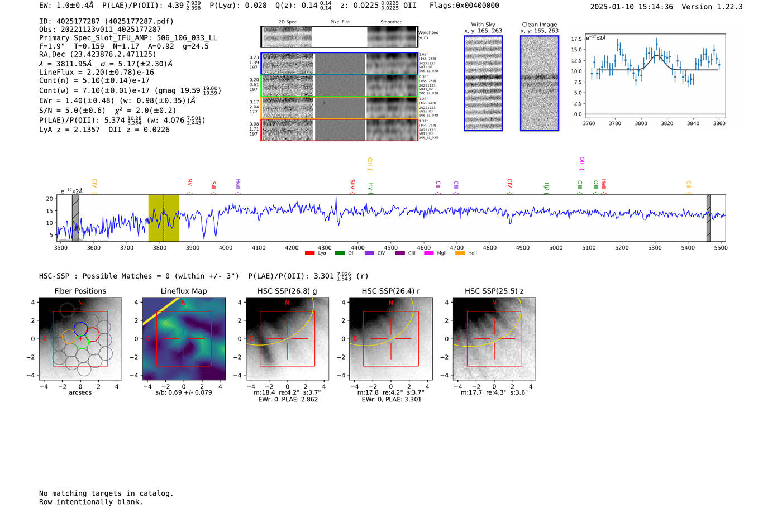Viewport: 782px width, 532px height.
Task: Click the 'Flags:0x00400000' header text
Action: (x=464, y=6)
